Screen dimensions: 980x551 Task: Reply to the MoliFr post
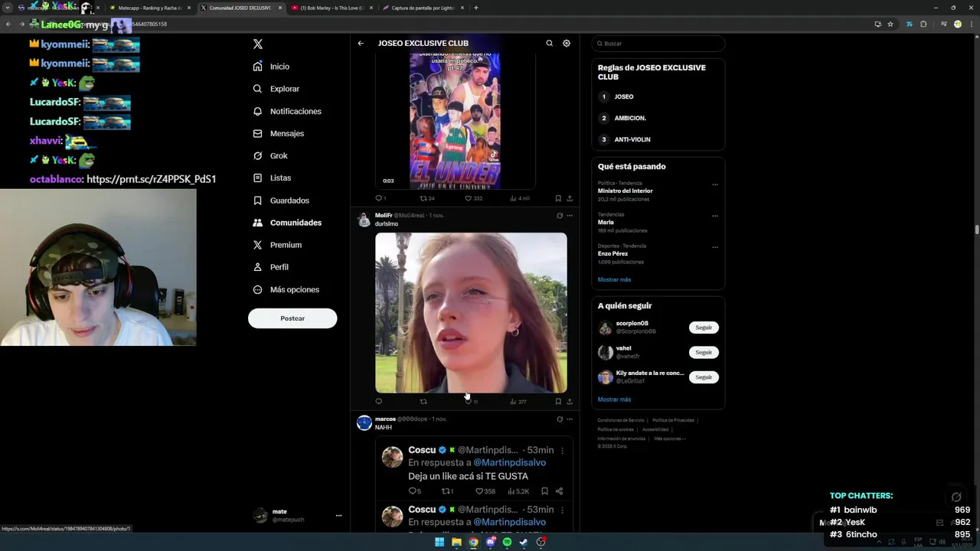tap(378, 401)
